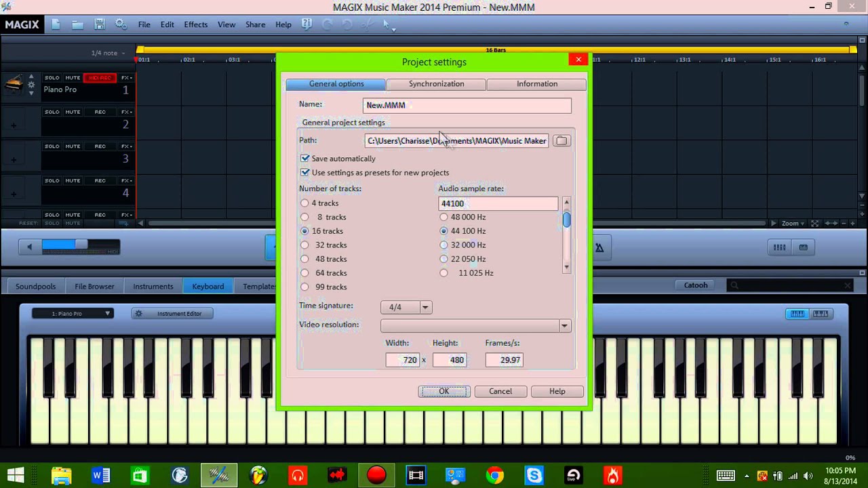Screen dimensions: 868x488
Task: Open File Explorer from the taskbar
Action: [x=61, y=476]
